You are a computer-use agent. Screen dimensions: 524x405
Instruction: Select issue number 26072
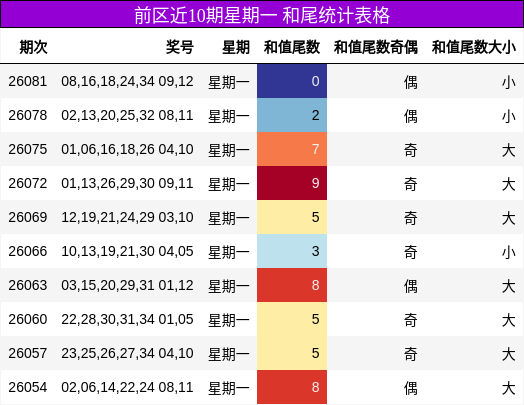(x=28, y=183)
